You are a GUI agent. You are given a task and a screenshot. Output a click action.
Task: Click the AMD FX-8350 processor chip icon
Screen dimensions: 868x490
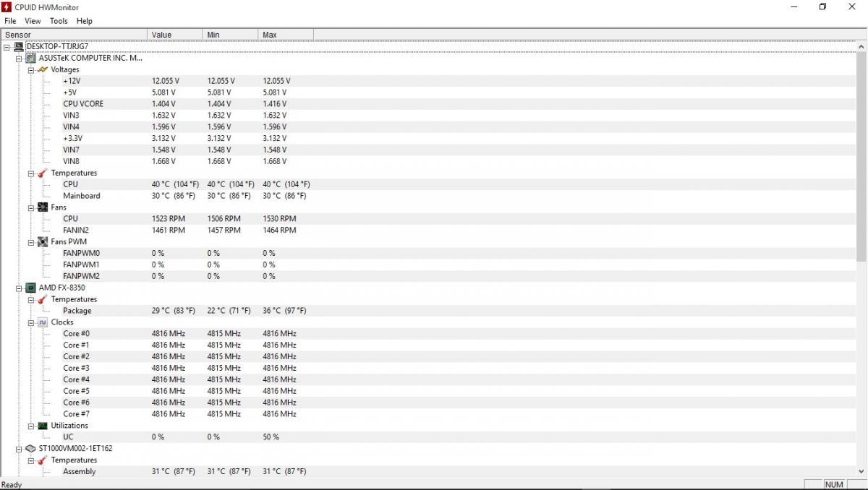(x=31, y=288)
